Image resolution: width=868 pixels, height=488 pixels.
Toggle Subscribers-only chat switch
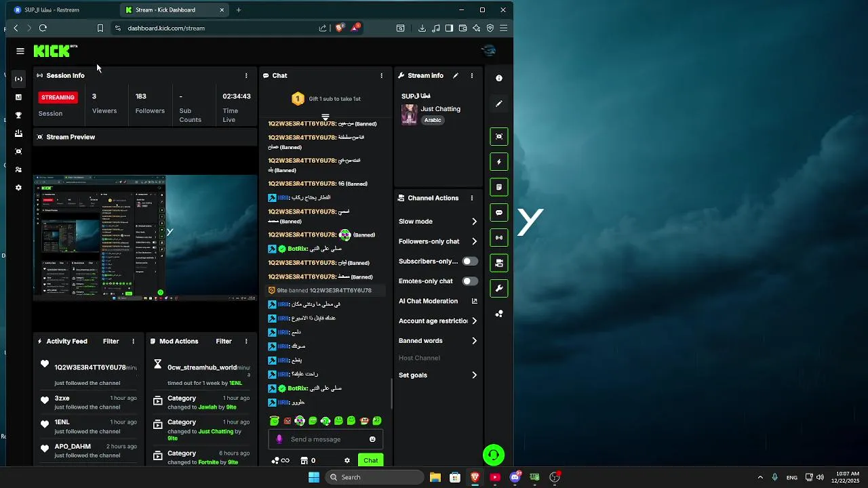point(470,262)
